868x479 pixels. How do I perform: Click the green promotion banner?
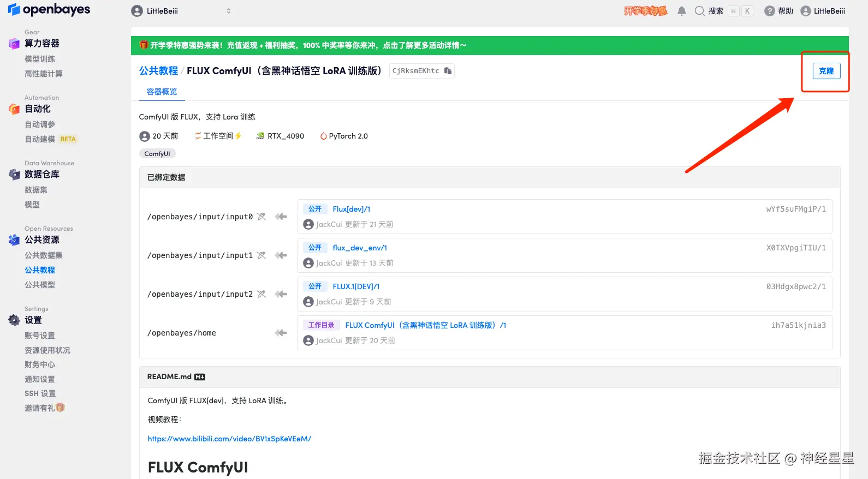point(490,45)
